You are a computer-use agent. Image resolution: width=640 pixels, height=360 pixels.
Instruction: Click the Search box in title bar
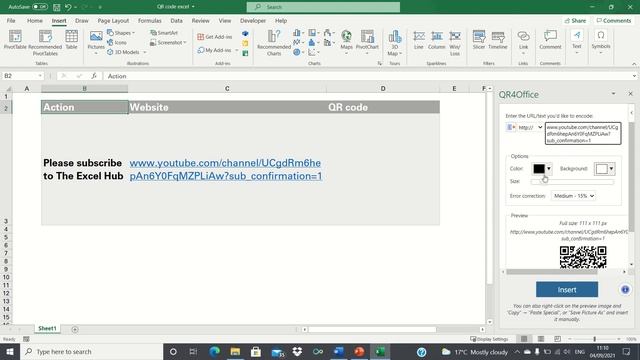click(x=323, y=7)
